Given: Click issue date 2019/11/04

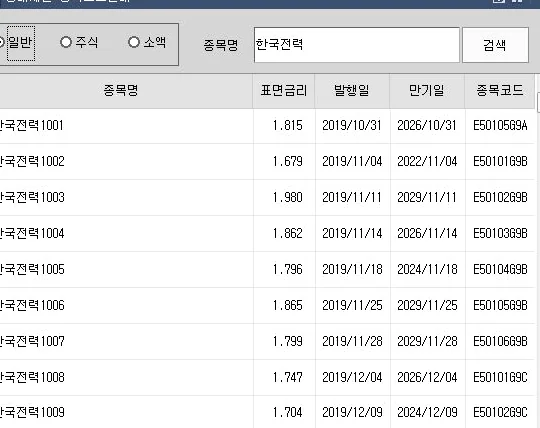Looking at the screenshot, I should coord(352,161).
